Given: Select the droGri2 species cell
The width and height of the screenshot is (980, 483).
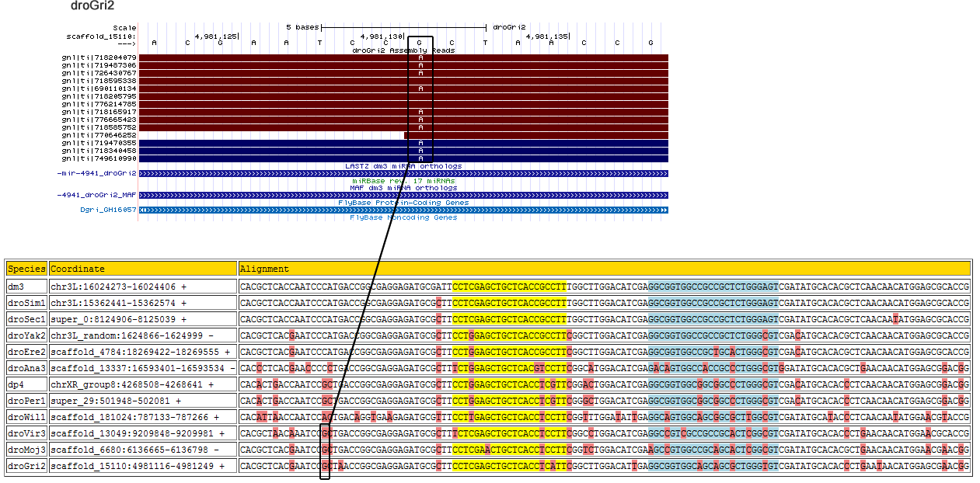Looking at the screenshot, I should pos(26,466).
